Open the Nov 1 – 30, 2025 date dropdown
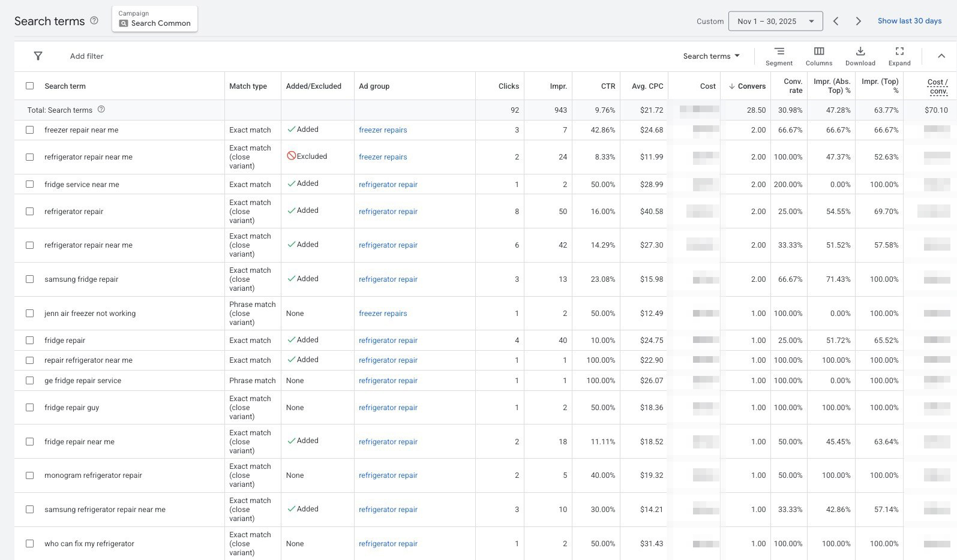957x560 pixels. (775, 21)
